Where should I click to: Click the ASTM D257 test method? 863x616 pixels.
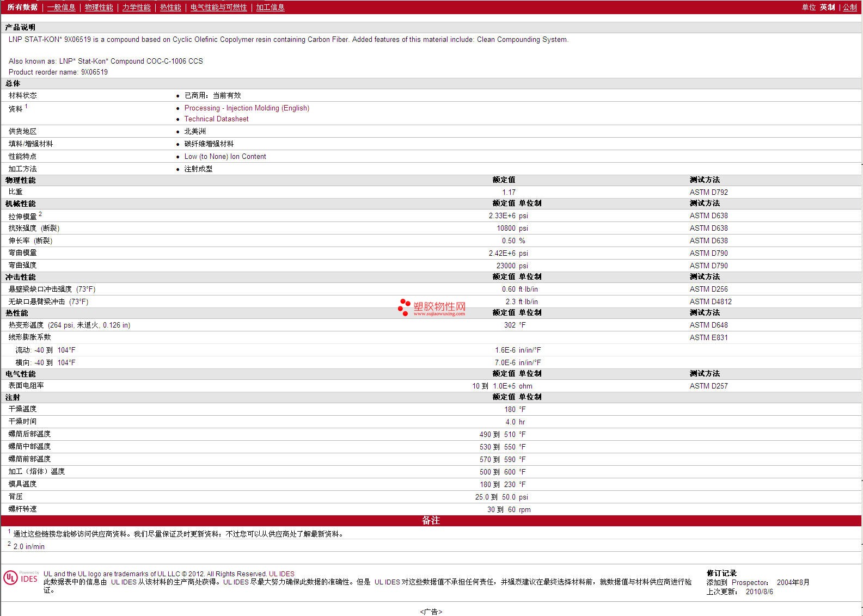pyautogui.click(x=708, y=386)
